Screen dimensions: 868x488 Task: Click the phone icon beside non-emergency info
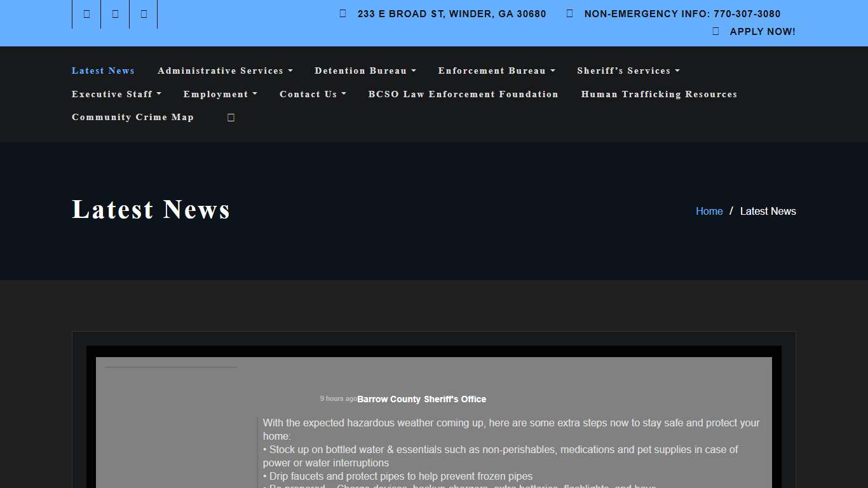[x=569, y=13]
